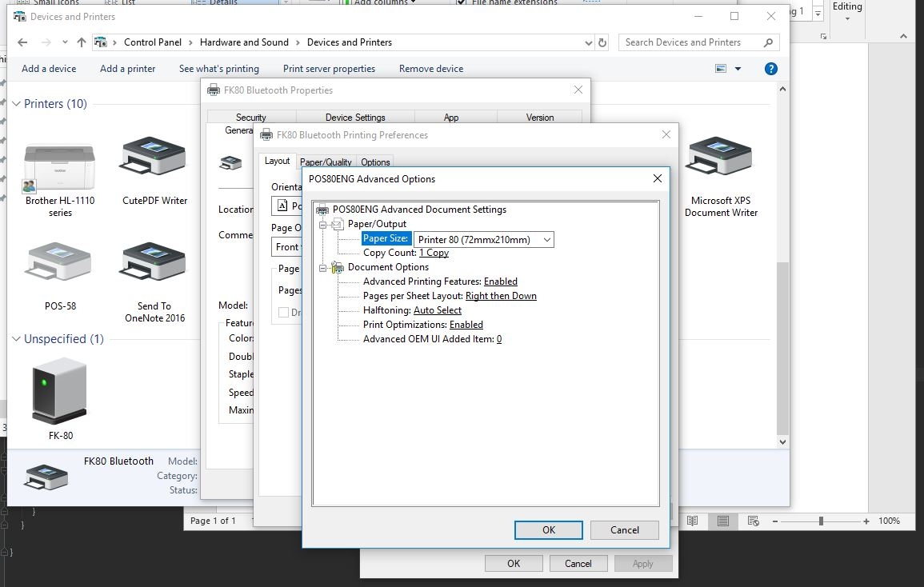Image resolution: width=924 pixels, height=587 pixels.
Task: Open the Options tab in Printing Preferences
Action: click(375, 162)
